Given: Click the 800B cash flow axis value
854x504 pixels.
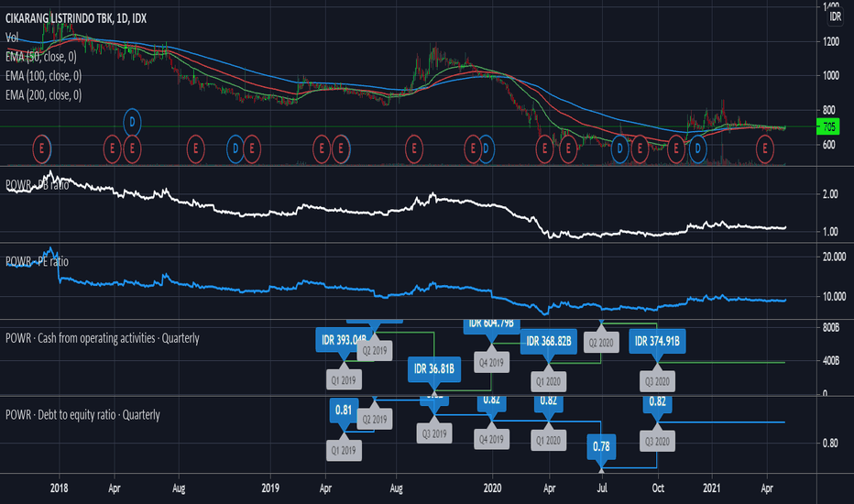Looking at the screenshot, I should coord(830,327).
